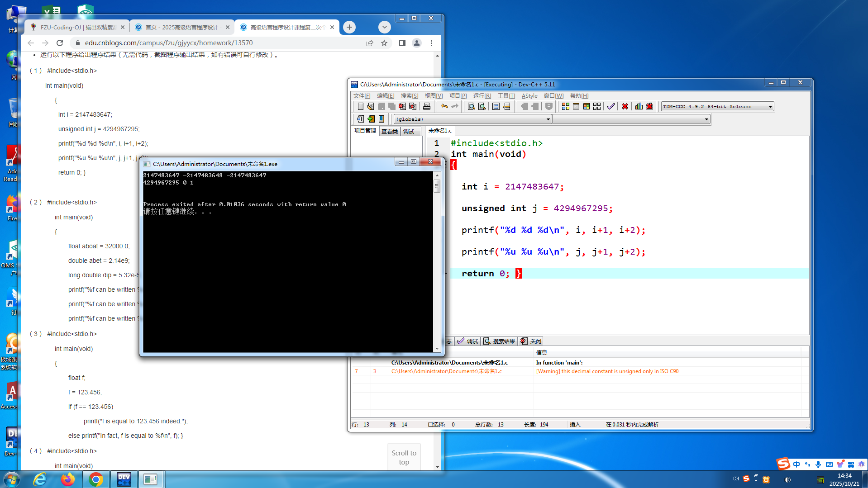The height and width of the screenshot is (488, 868).
Task: Click the Replace icon in Dev-C++ toolbar
Action: click(x=482, y=106)
